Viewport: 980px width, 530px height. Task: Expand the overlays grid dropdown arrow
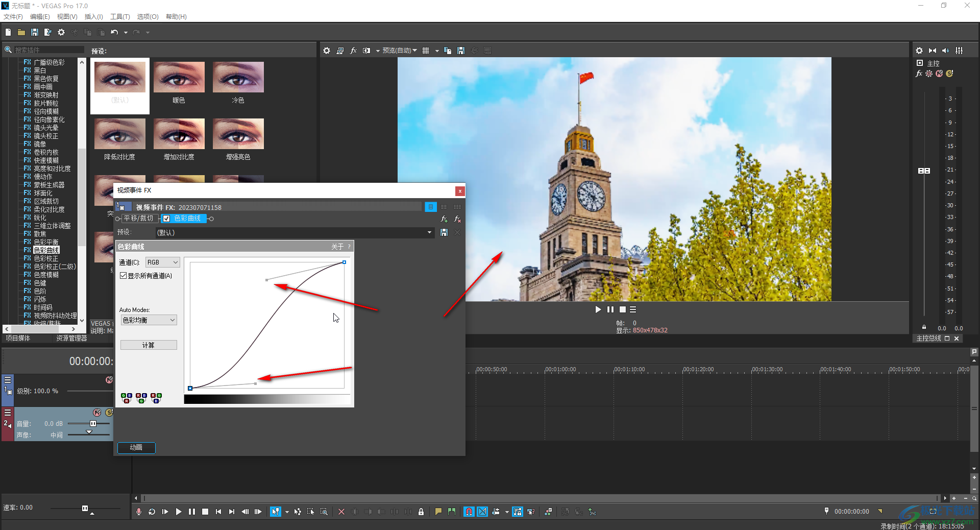pos(437,51)
